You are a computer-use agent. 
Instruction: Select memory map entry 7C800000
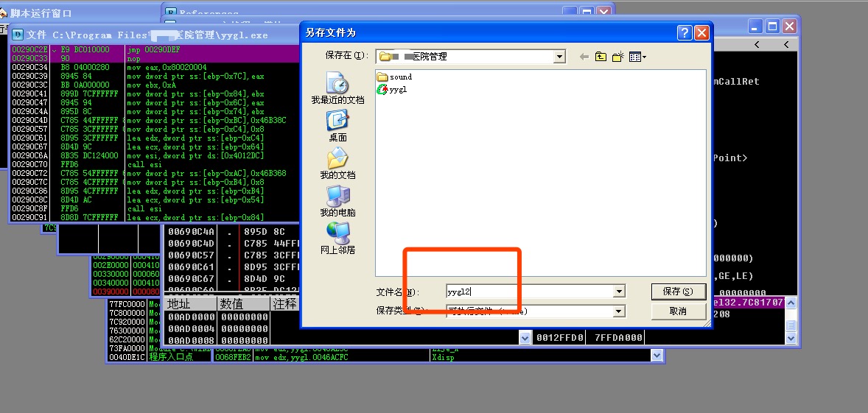click(127, 313)
